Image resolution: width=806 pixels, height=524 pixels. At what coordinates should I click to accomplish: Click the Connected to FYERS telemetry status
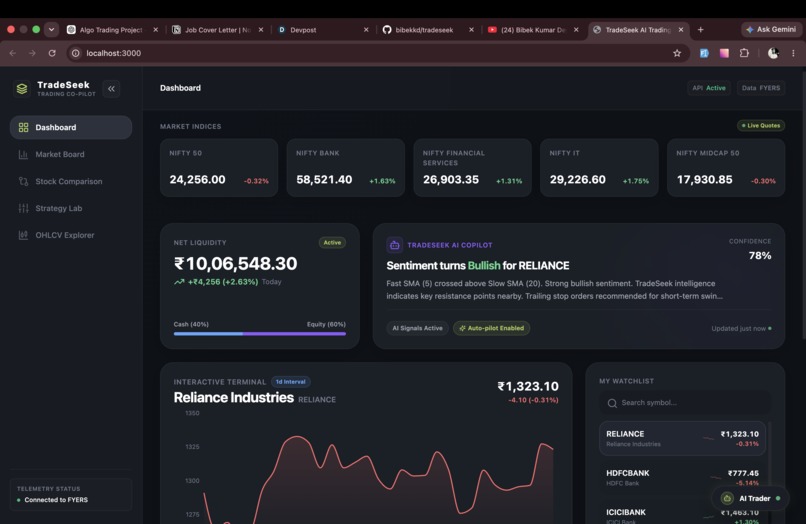tap(52, 500)
